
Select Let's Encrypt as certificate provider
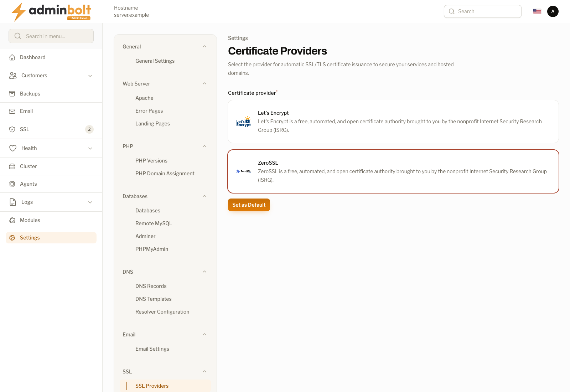tap(393, 122)
